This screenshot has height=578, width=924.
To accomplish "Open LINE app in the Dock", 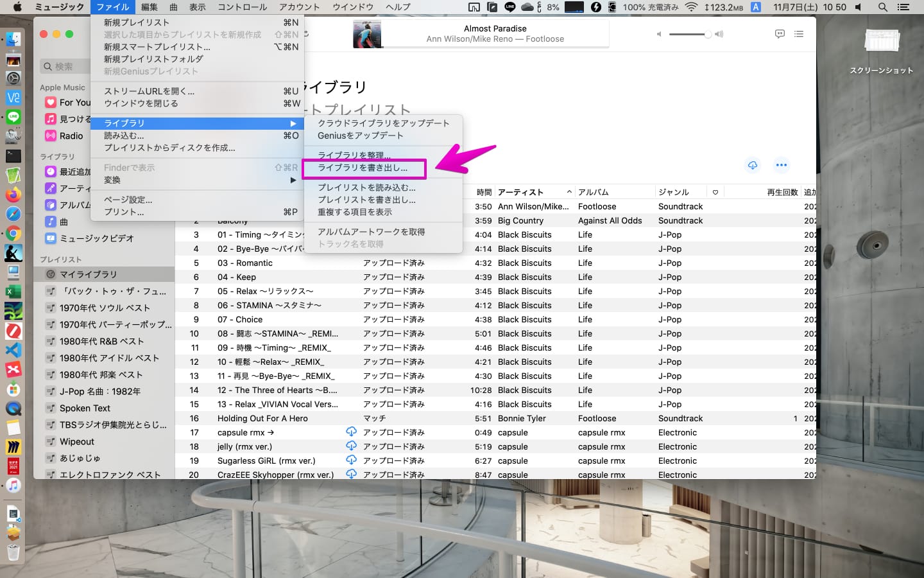I will [13, 117].
